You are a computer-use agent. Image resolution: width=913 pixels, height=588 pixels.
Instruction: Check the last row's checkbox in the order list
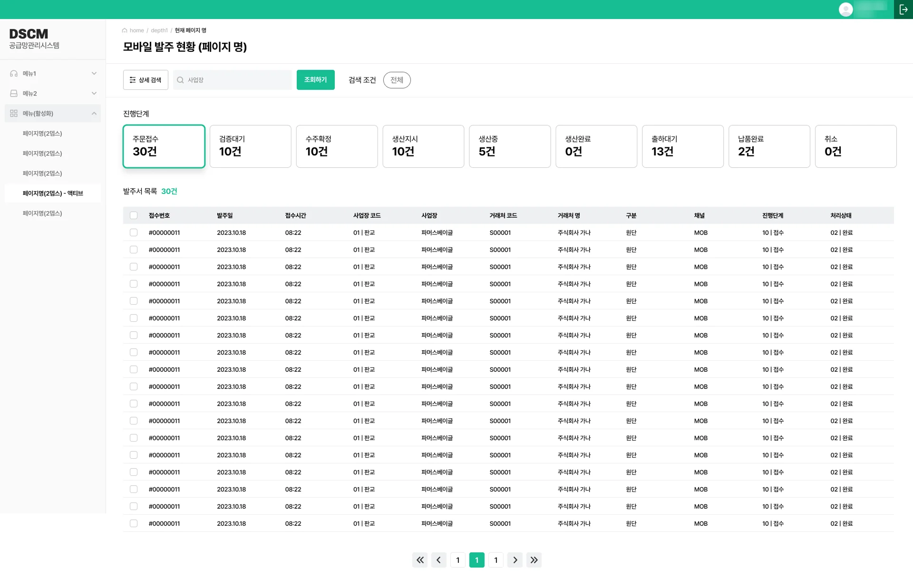click(134, 523)
